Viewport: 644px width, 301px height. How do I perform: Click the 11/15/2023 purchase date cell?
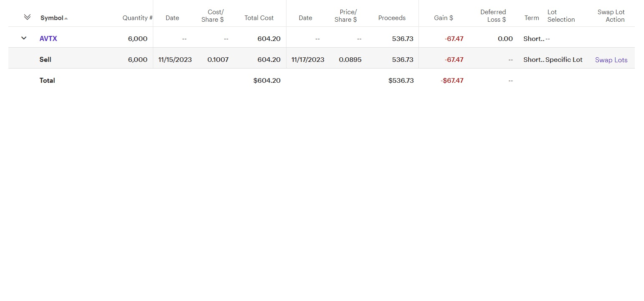tap(175, 59)
